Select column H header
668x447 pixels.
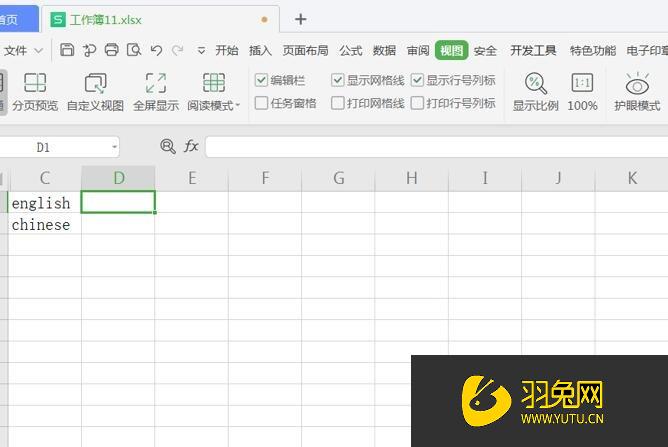(412, 178)
